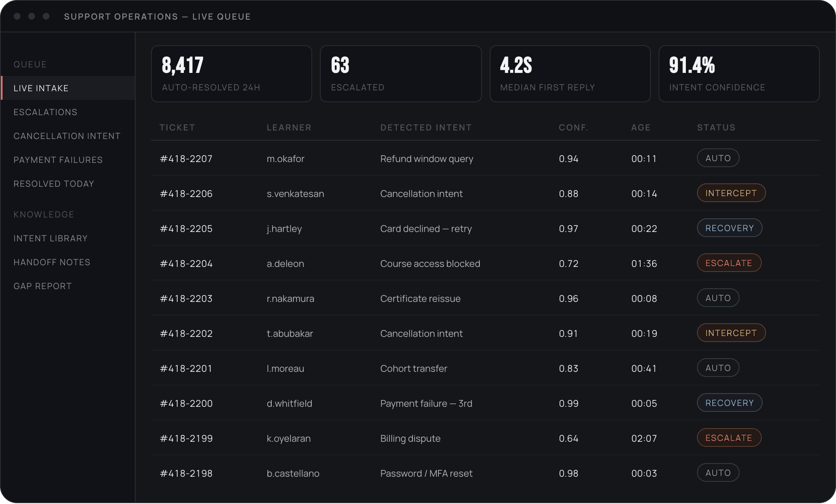The image size is (836, 504).
Task: Click INTERCEPT badge for ticket #418-2206
Action: click(731, 193)
